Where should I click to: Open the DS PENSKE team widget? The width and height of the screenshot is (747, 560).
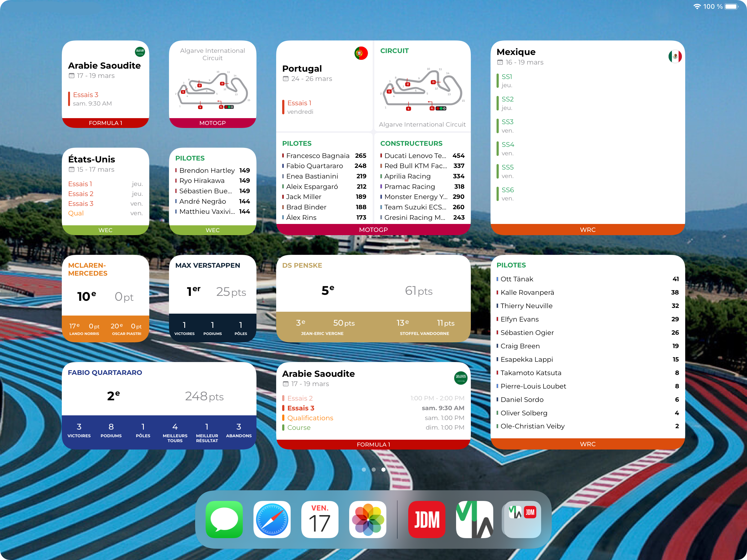(373, 299)
